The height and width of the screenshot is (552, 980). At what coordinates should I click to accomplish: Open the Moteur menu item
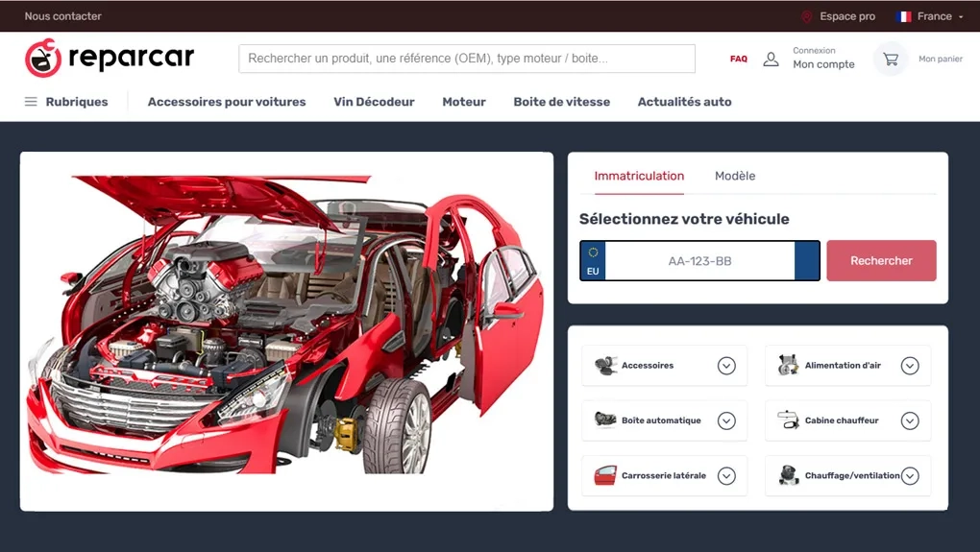(464, 102)
